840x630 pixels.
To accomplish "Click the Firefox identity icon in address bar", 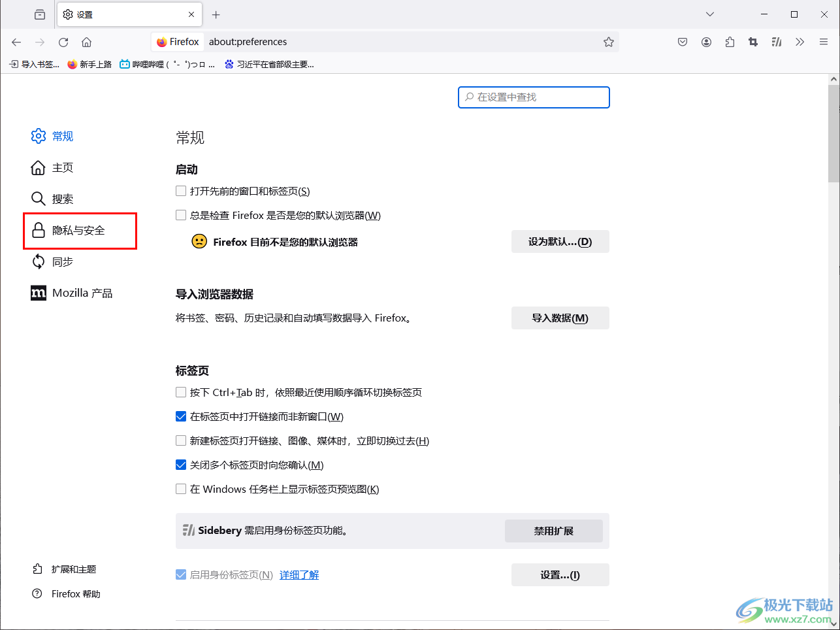I will (178, 42).
